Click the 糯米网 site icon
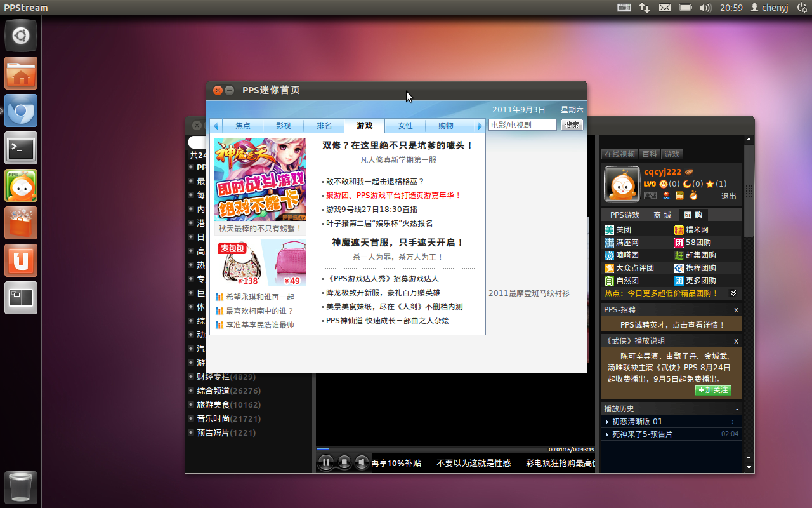 point(679,230)
